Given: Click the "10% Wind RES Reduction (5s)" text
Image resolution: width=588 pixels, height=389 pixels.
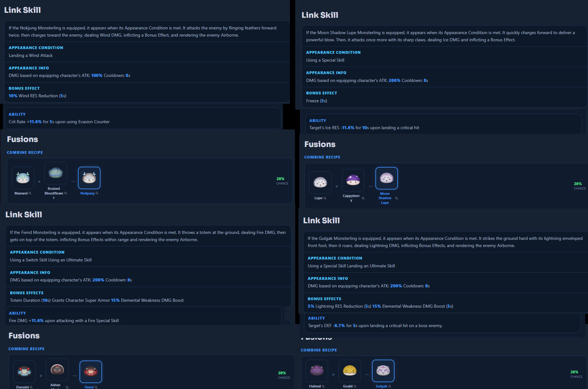Looking at the screenshot, I should (38, 96).
